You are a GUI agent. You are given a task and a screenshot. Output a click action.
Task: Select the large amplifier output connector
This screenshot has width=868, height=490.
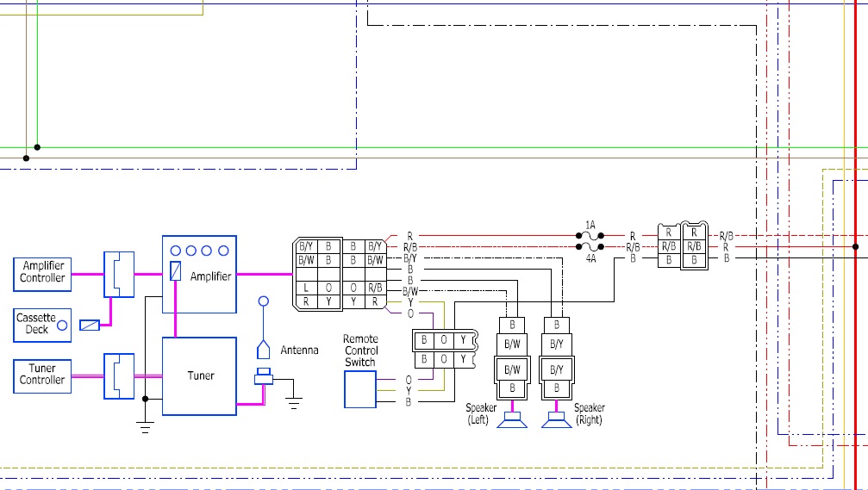point(340,274)
